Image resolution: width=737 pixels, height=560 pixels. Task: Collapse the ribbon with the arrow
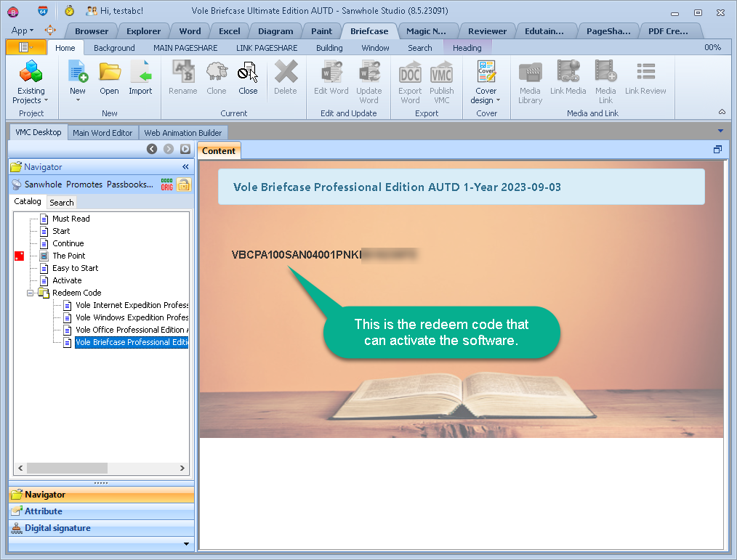click(x=722, y=112)
